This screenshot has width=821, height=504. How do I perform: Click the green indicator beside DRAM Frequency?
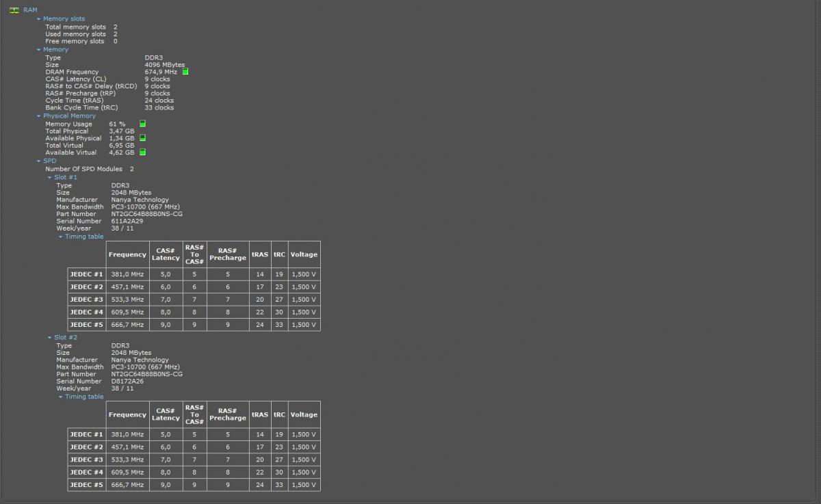point(185,71)
